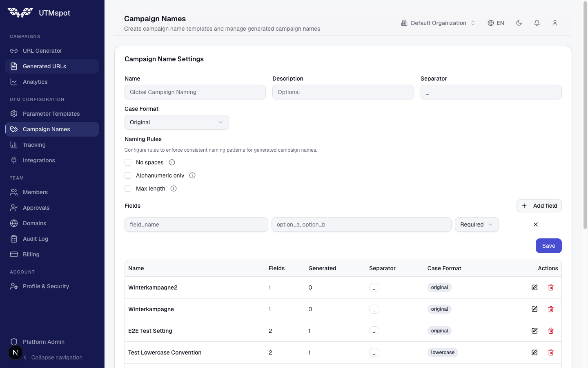The height and width of the screenshot is (368, 588).
Task: Show info icon beside Max length
Action: (x=174, y=188)
